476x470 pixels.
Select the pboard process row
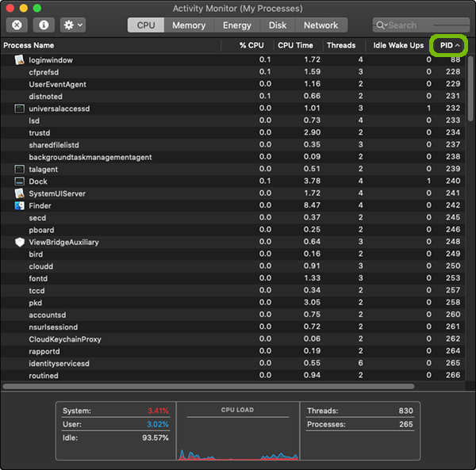click(x=232, y=230)
